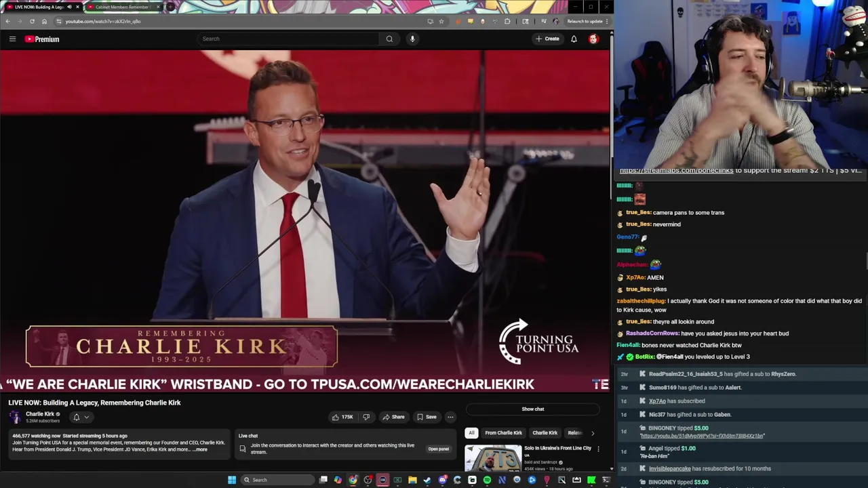Open the subscription notification bell dropdown

pyautogui.click(x=81, y=417)
